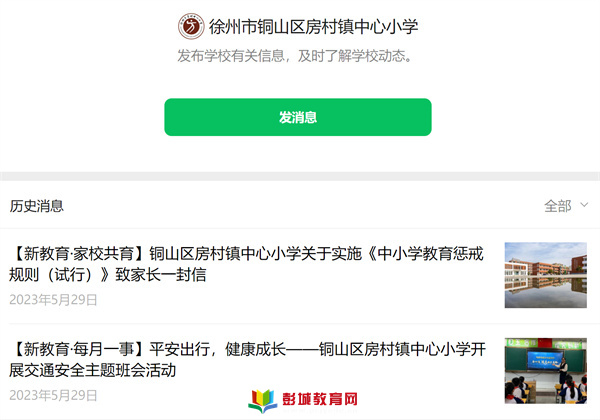Click the colorful book icon of 彭城教育网
The height and width of the screenshot is (420, 600).
pos(262,401)
